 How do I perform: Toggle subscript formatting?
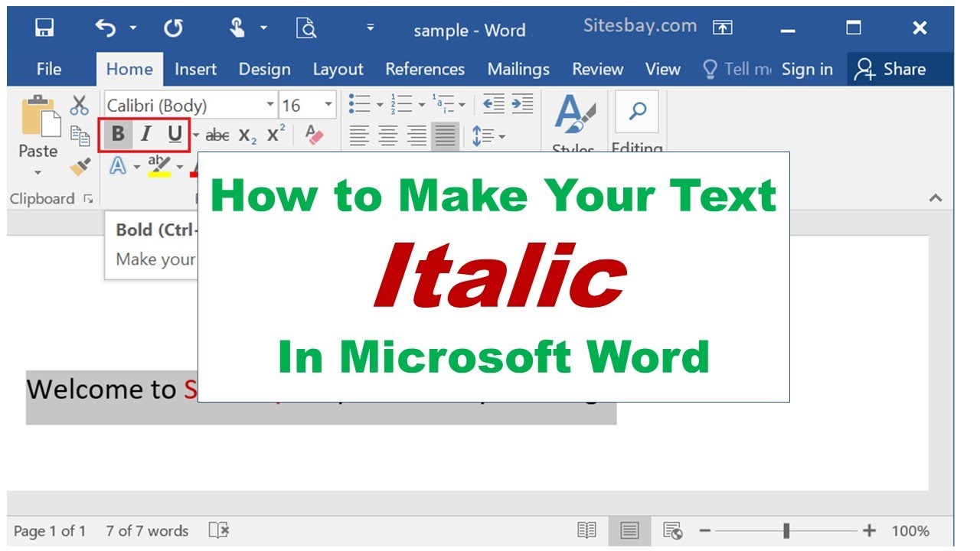[x=247, y=135]
